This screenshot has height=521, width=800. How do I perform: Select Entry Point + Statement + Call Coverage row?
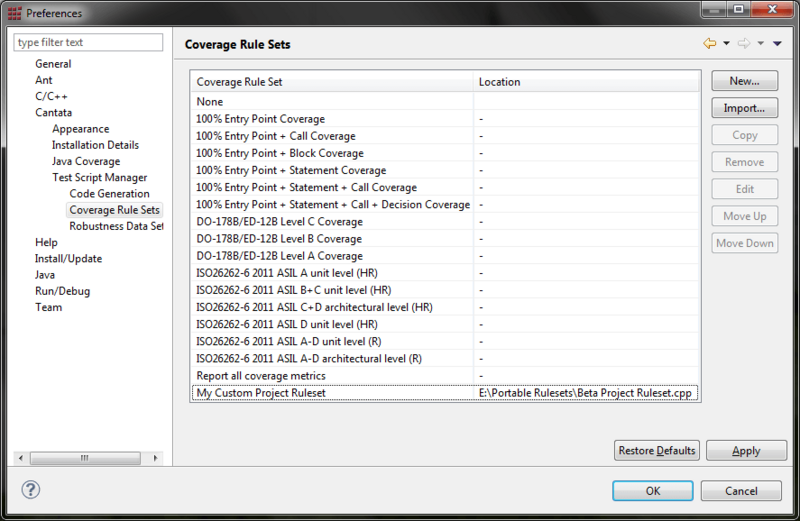click(x=445, y=187)
